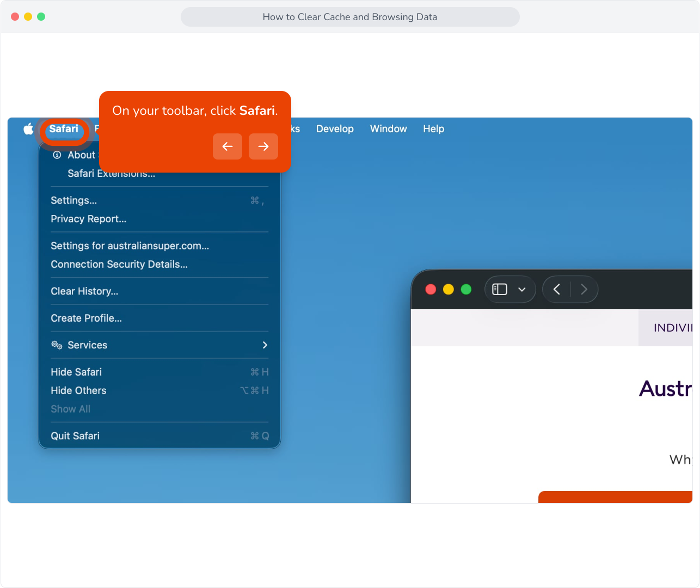Go to previous step with left arrow

[228, 146]
